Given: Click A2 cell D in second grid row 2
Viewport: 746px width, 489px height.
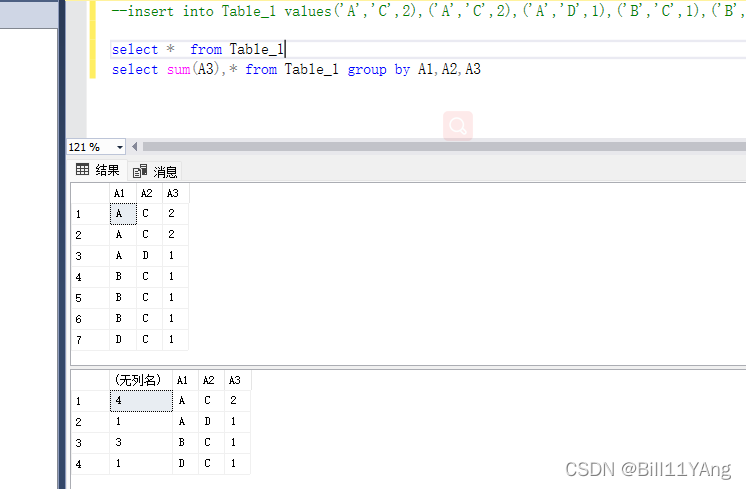Looking at the screenshot, I should (211, 422).
